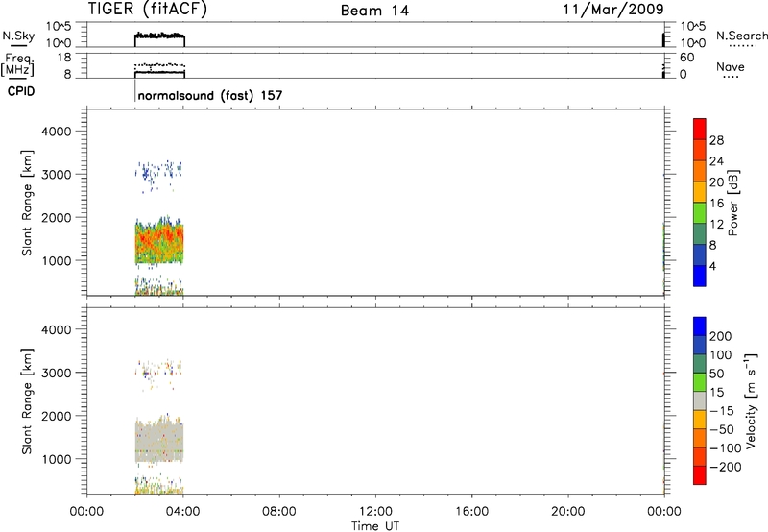768x532 pixels.
Task: Click the 'Velocity [m s-1]' colorbar label
Action: point(750,400)
